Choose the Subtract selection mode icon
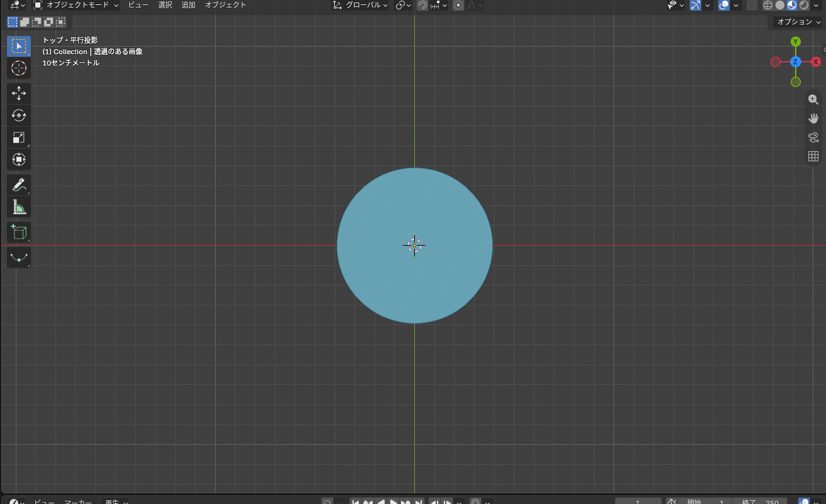The width and height of the screenshot is (826, 504). [37, 22]
